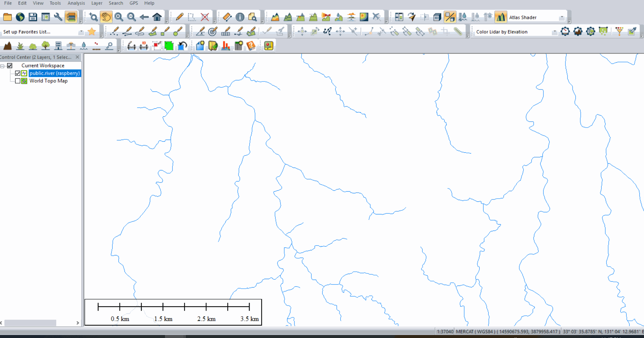Open the Search menu
The image size is (644, 338).
(116, 3)
